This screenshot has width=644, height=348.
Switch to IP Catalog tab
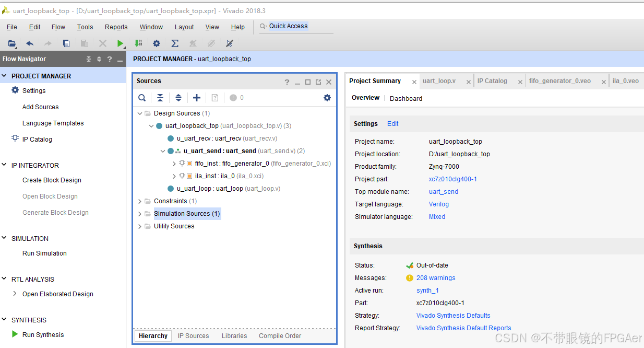(x=492, y=81)
